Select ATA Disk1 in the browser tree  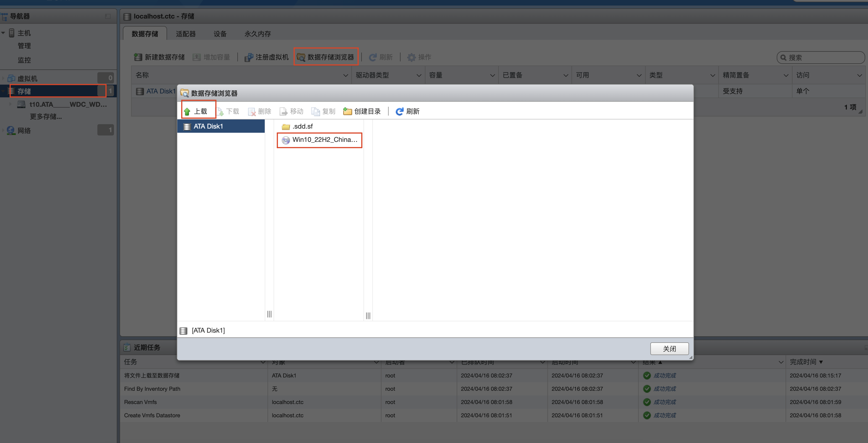point(208,126)
